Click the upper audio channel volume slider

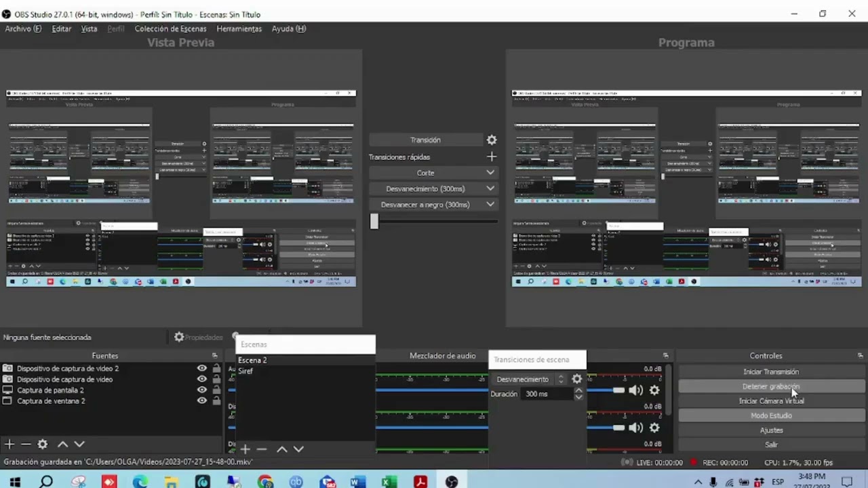(x=618, y=390)
